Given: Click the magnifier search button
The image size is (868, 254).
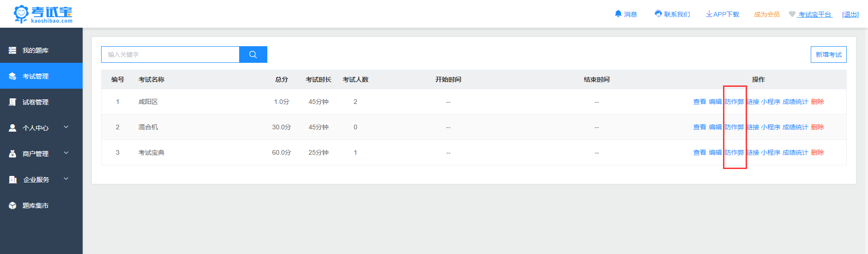Looking at the screenshot, I should (253, 54).
